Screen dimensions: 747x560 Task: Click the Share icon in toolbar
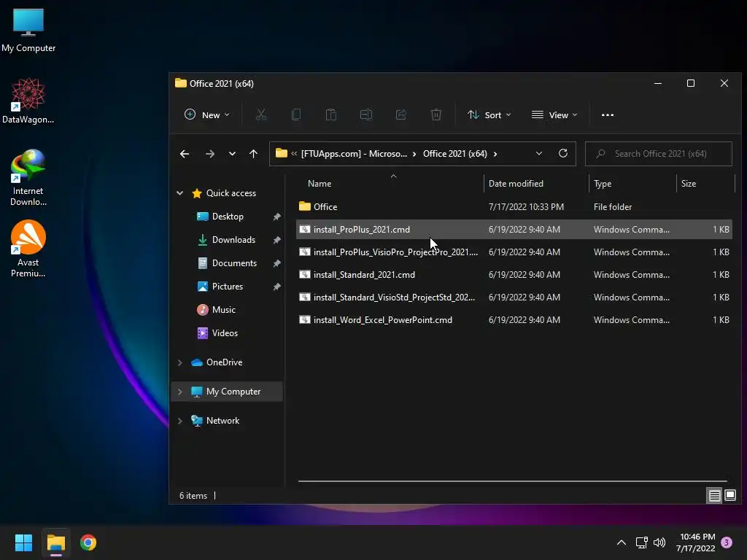click(401, 114)
